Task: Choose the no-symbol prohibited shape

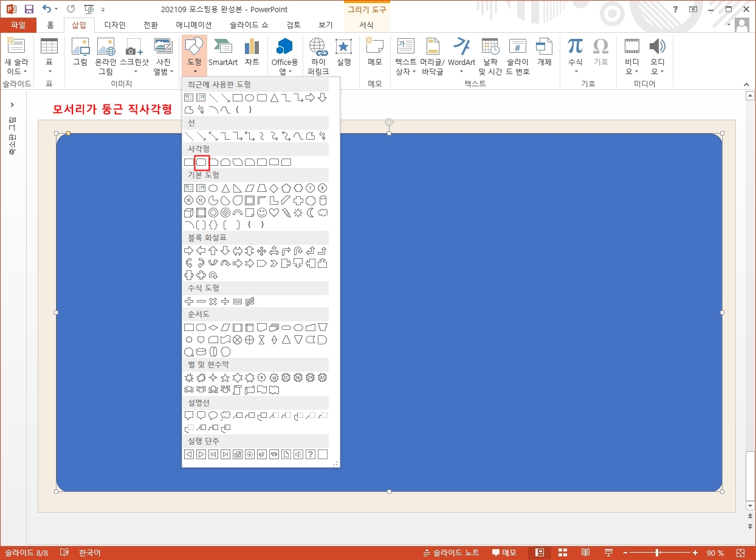Action: (x=225, y=213)
